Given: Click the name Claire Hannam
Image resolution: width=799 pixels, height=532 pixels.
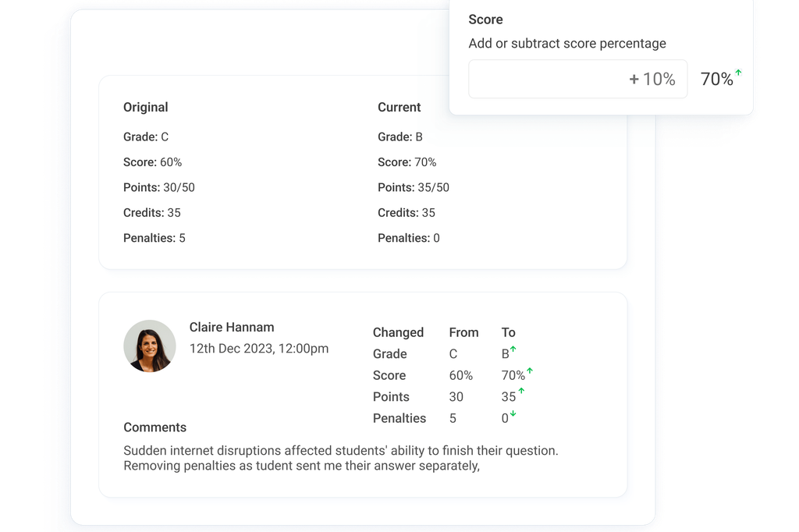Looking at the screenshot, I should click(x=231, y=327).
